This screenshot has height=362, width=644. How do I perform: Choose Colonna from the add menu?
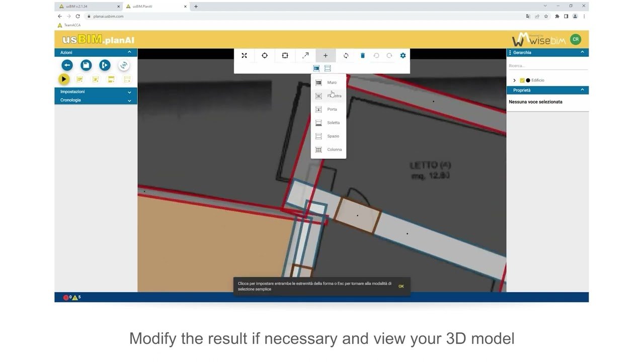[x=329, y=149]
